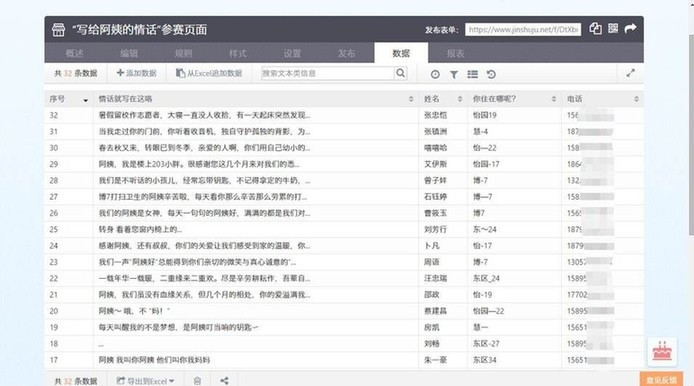This screenshot has height=386, width=694.
Task: Click the name cell 朱一豪
Action: point(436,360)
